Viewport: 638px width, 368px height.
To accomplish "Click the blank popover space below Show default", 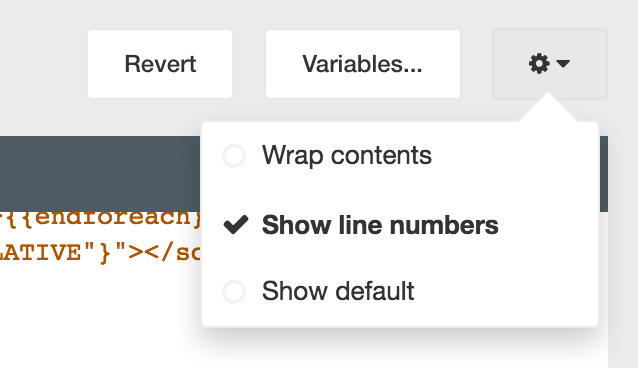I will (400, 316).
